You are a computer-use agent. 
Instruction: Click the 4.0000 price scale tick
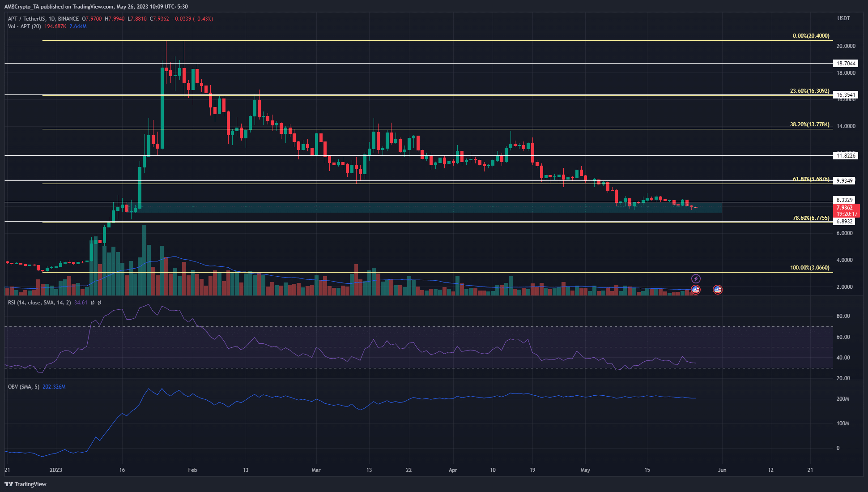[x=845, y=260]
